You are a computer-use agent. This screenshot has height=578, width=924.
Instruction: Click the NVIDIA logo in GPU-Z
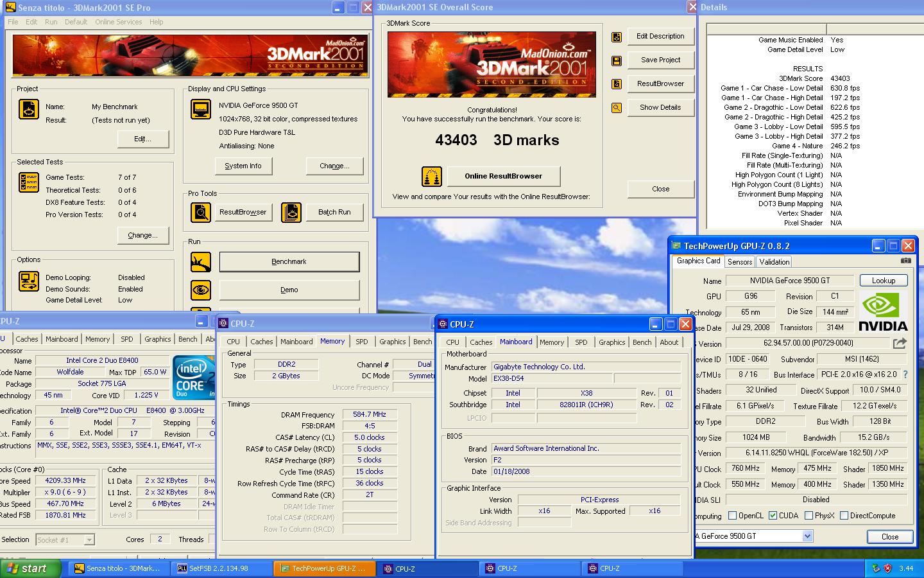point(884,311)
